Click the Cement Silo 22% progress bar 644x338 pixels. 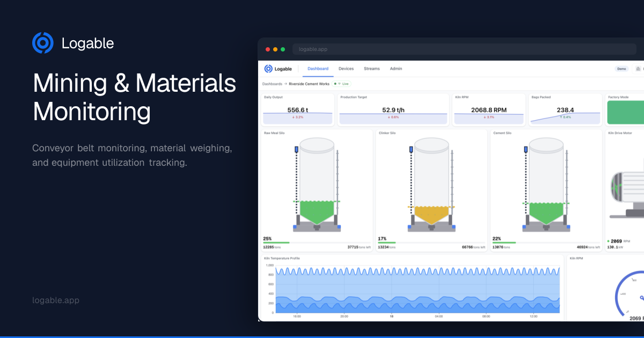click(546, 243)
